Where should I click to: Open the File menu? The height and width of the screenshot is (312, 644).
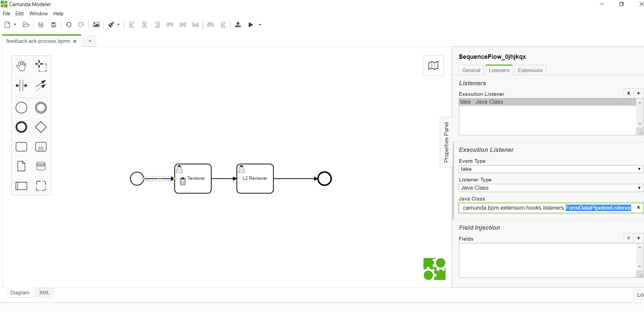tap(6, 14)
